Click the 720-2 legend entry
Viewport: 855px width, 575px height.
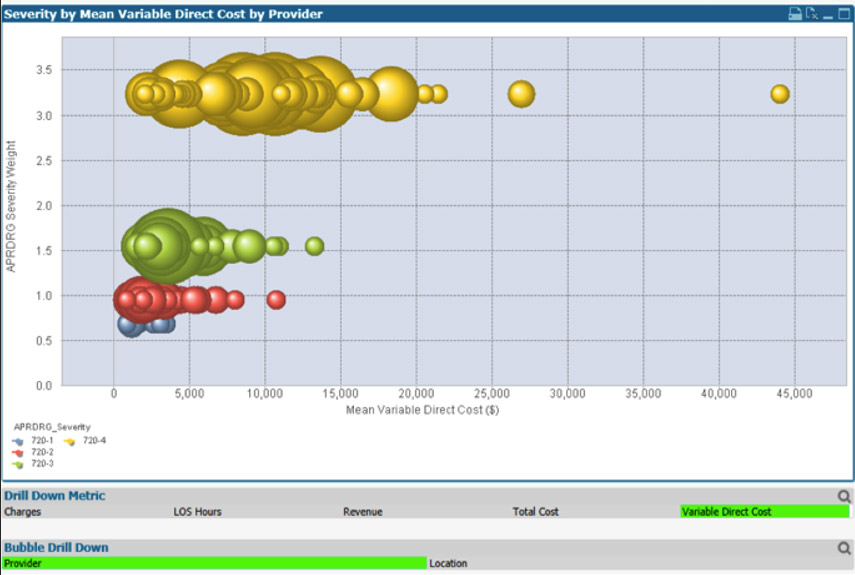point(33,452)
